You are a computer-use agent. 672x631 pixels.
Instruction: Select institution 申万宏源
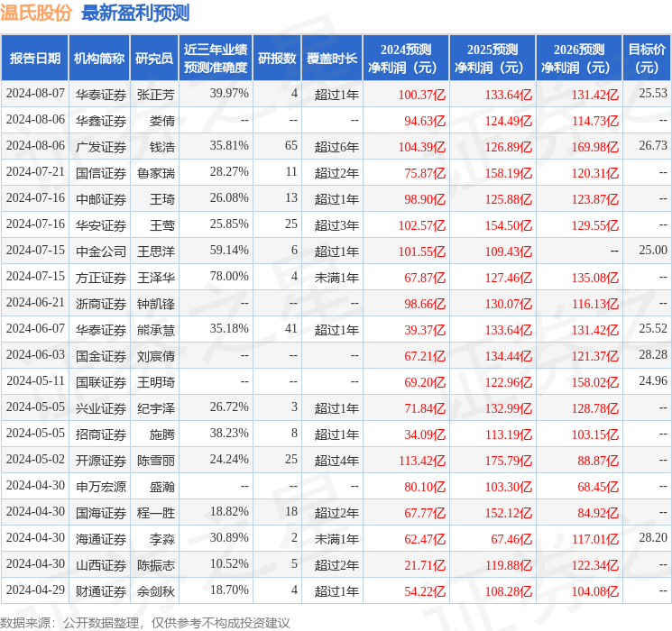click(101, 487)
